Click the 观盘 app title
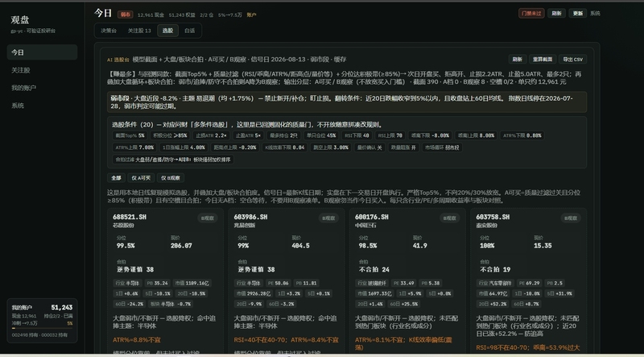Screen dimensions: 644x357 (x=19, y=19)
